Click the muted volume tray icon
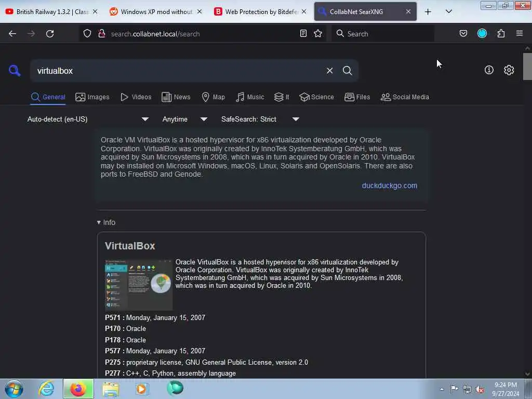 tap(480, 389)
